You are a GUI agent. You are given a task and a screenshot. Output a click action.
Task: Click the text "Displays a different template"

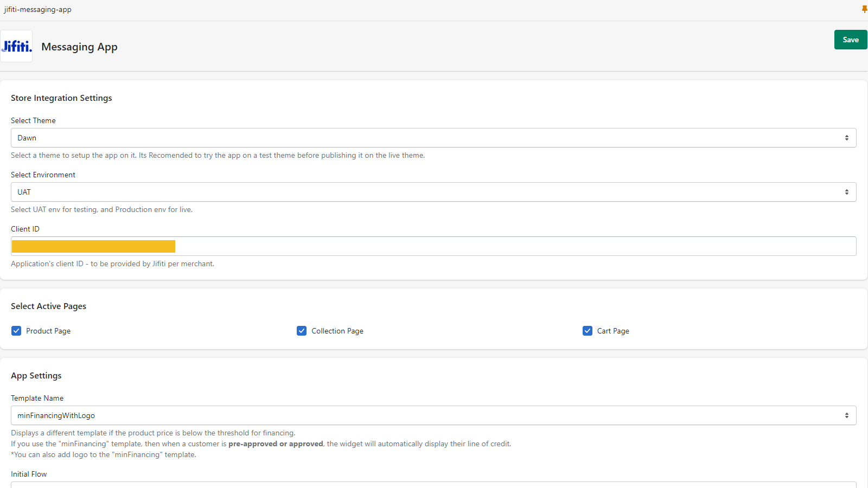153,433
